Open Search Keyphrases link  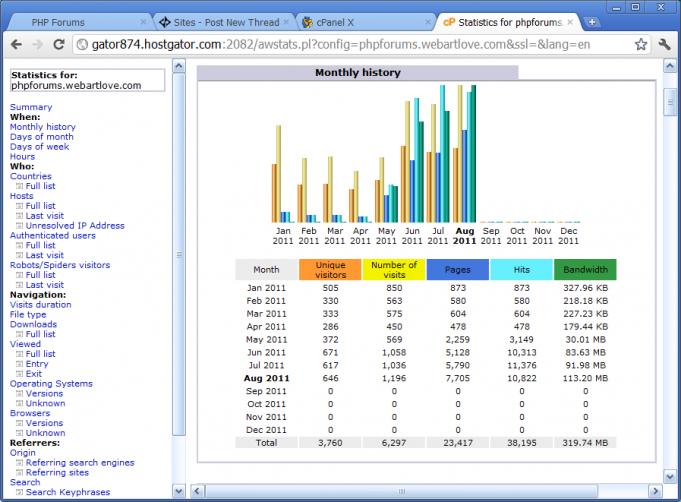click(68, 492)
